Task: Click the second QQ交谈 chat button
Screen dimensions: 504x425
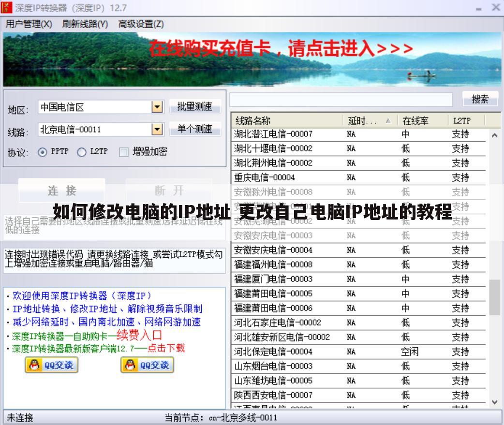Action: click(147, 365)
